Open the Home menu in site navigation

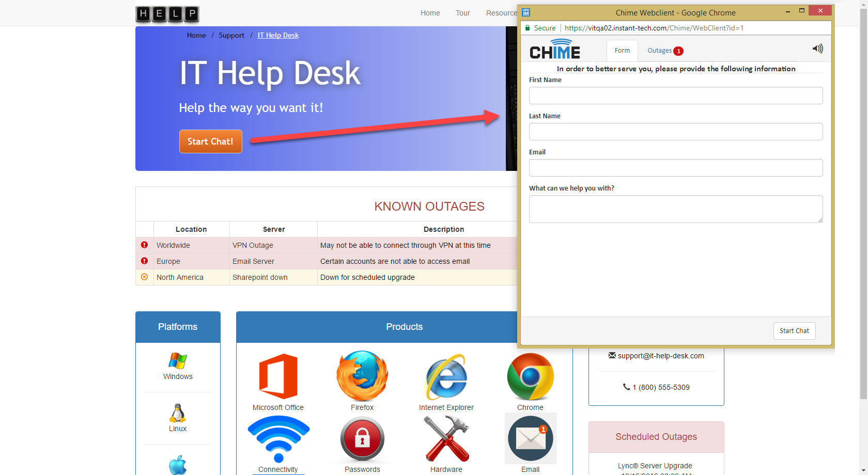point(430,13)
